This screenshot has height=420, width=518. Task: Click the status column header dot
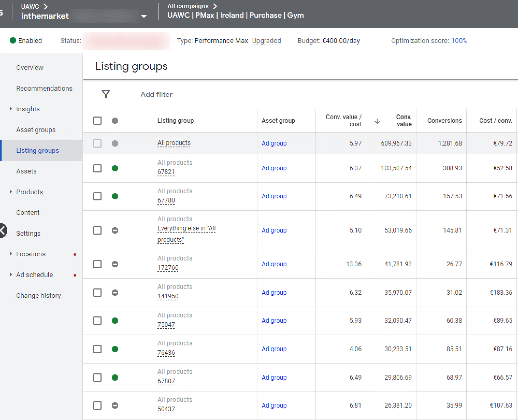[x=115, y=121]
